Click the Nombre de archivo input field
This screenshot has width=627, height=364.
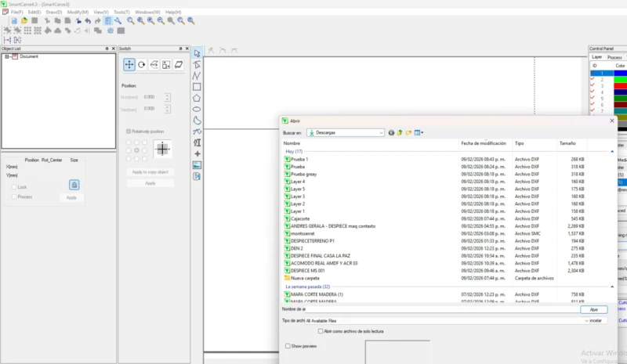click(x=442, y=309)
